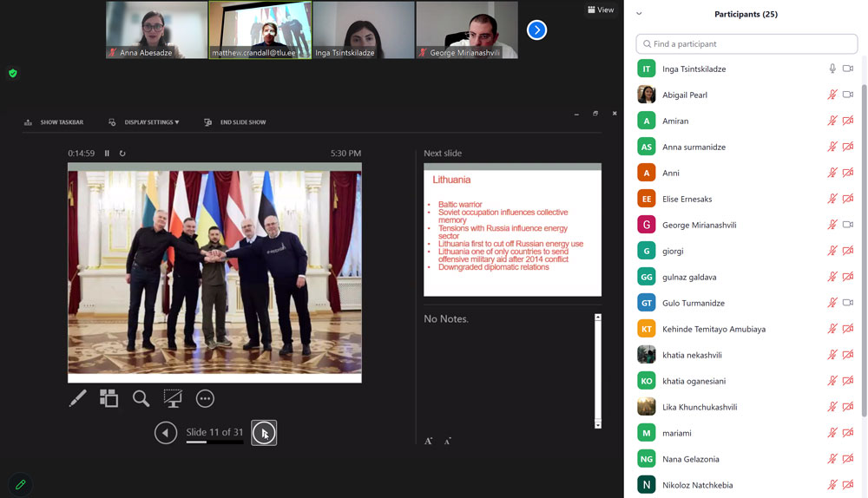Image resolution: width=868 pixels, height=498 pixels.
Task: Click End Slide Show
Action: tap(235, 122)
